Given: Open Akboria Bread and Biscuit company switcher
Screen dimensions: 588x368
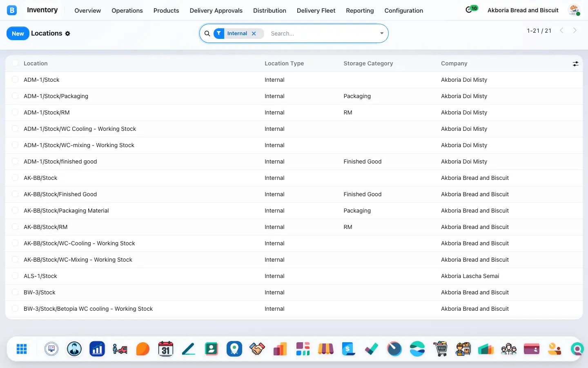Looking at the screenshot, I should (523, 10).
